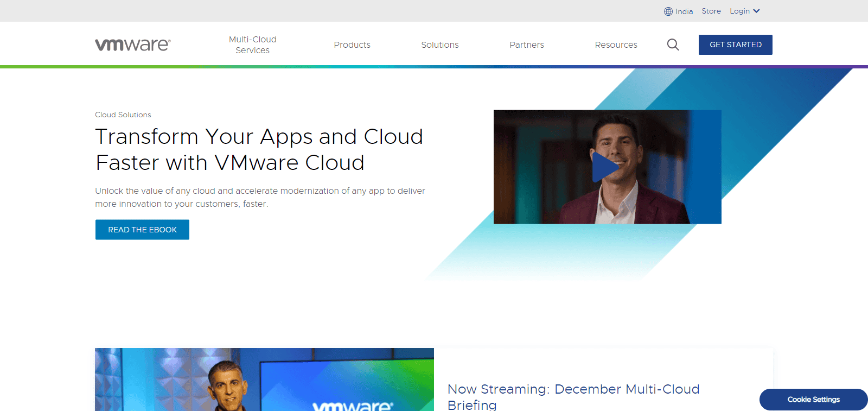Click the READ THE EBOOK button
Screen dimensions: 868x411
[x=142, y=230]
